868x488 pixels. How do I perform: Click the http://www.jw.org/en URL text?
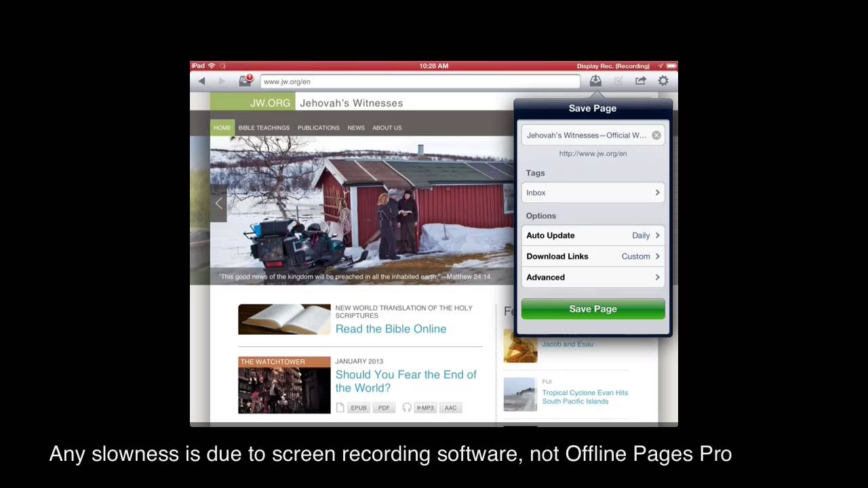coord(593,154)
